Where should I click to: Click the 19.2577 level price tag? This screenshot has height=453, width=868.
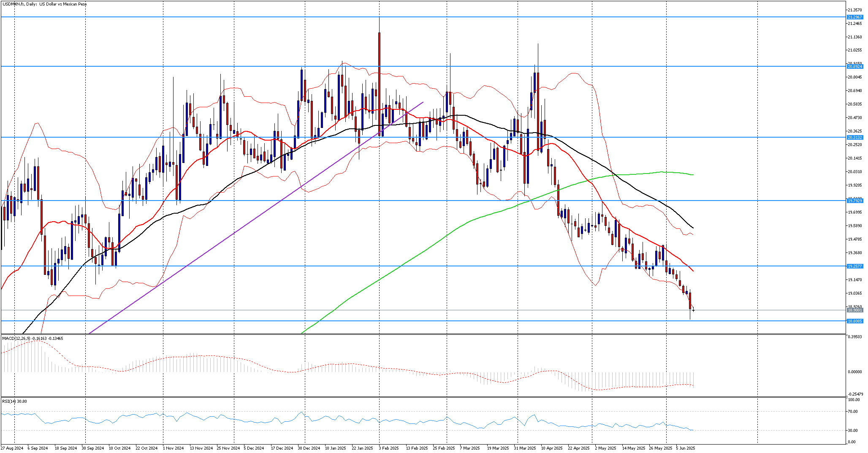[855, 266]
